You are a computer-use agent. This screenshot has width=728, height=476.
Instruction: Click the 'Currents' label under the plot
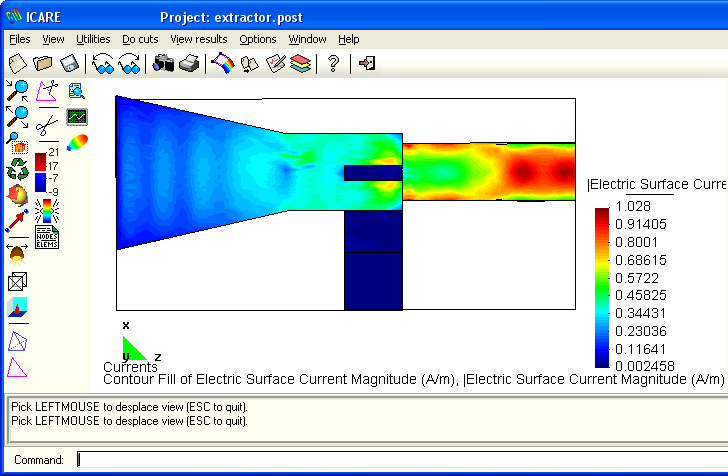click(130, 367)
